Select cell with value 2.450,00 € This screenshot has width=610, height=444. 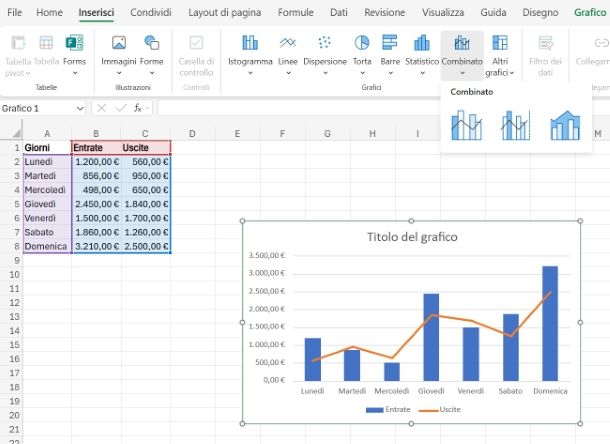click(96, 204)
